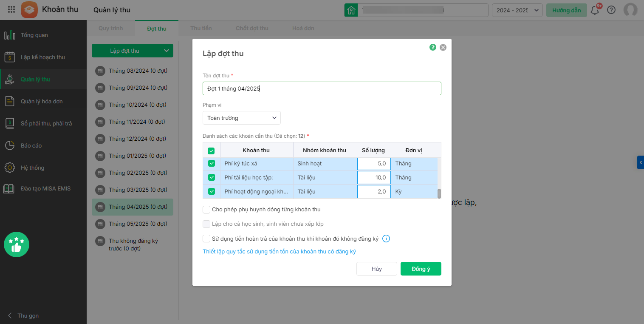This screenshot has height=324, width=644.
Task: Click calendar icon for Tháng 12/2024
Action: 100,139
